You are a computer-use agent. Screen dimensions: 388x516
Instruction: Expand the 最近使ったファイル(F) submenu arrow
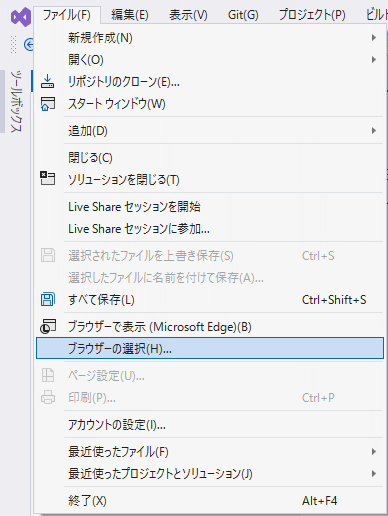click(x=374, y=452)
